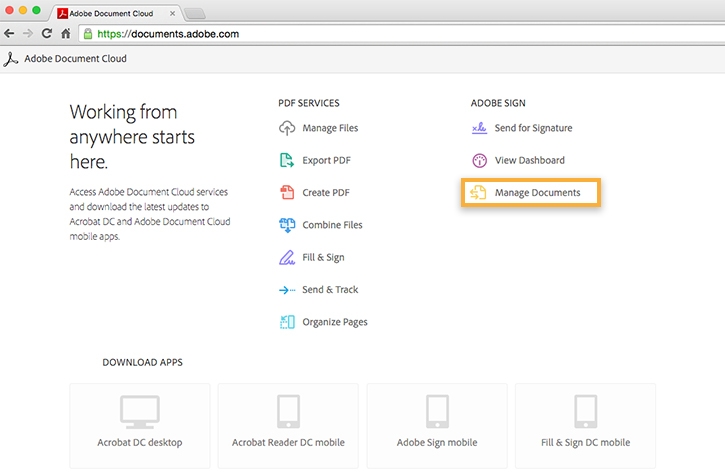Download the Acrobat DC desktop app
The width and height of the screenshot is (725, 474).
click(139, 425)
